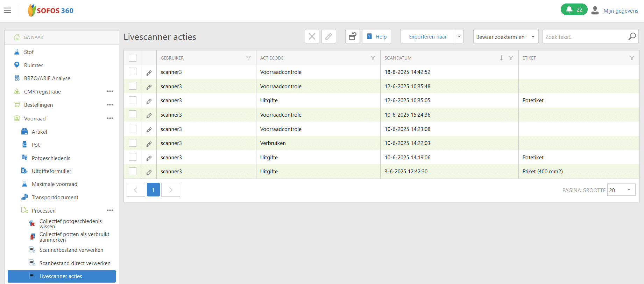
Task: Select Livescanner acties in the sidebar
Action: (x=62, y=276)
